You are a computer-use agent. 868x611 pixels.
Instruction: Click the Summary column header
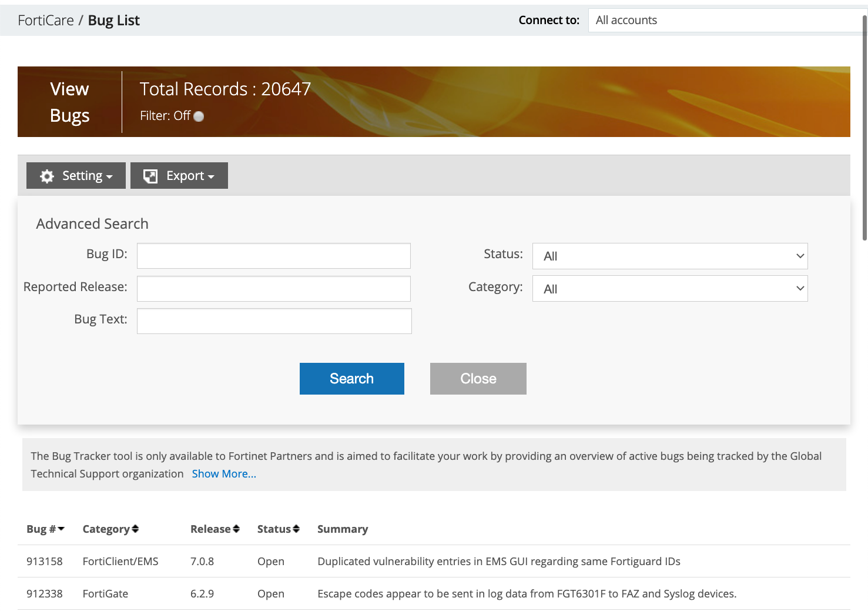343,529
